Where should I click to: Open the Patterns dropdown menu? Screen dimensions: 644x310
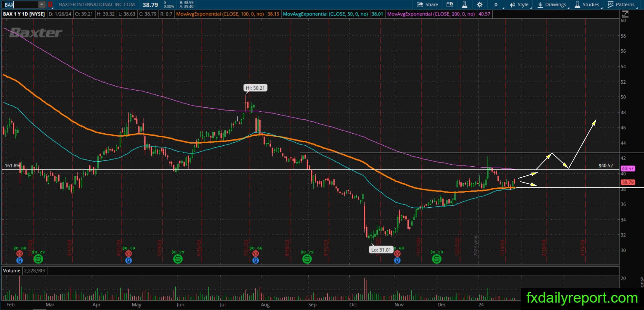(621, 5)
